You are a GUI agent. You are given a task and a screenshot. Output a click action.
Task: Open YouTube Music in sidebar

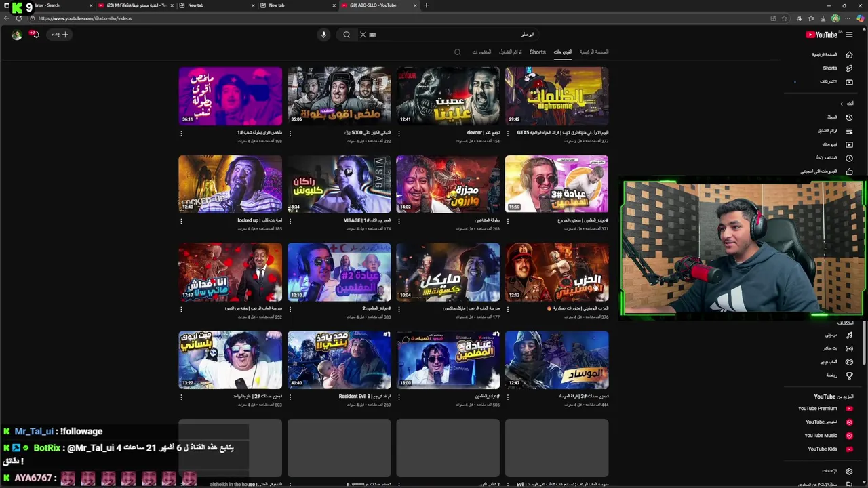click(821, 436)
